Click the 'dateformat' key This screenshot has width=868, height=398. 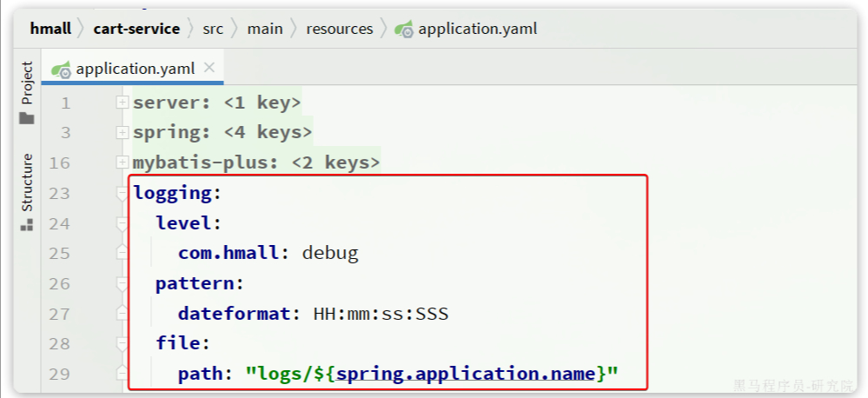pos(234,314)
